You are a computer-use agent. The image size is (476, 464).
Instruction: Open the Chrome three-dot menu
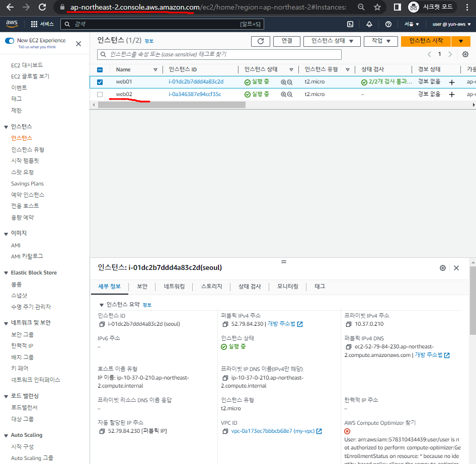[467, 7]
